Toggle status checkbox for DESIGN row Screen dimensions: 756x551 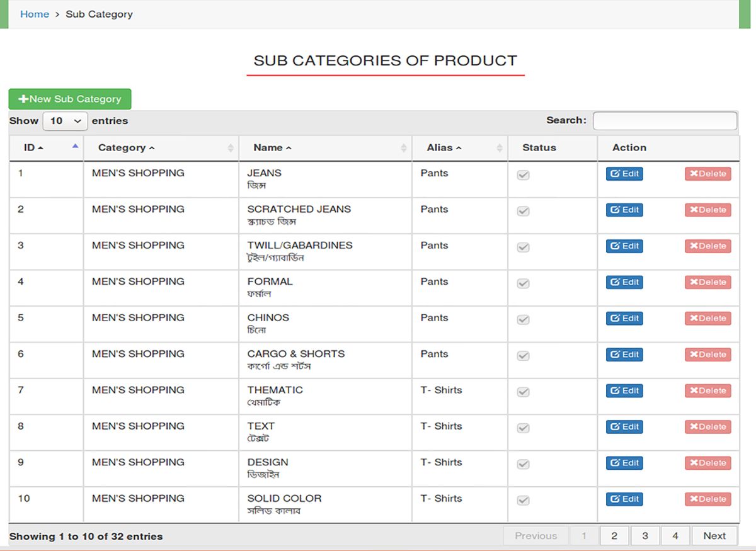click(x=523, y=464)
